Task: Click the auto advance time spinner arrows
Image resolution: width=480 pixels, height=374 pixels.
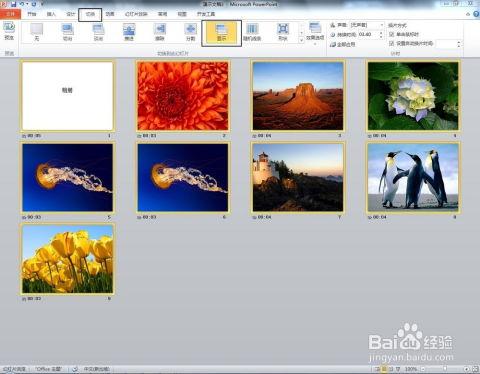Action: tap(459, 44)
